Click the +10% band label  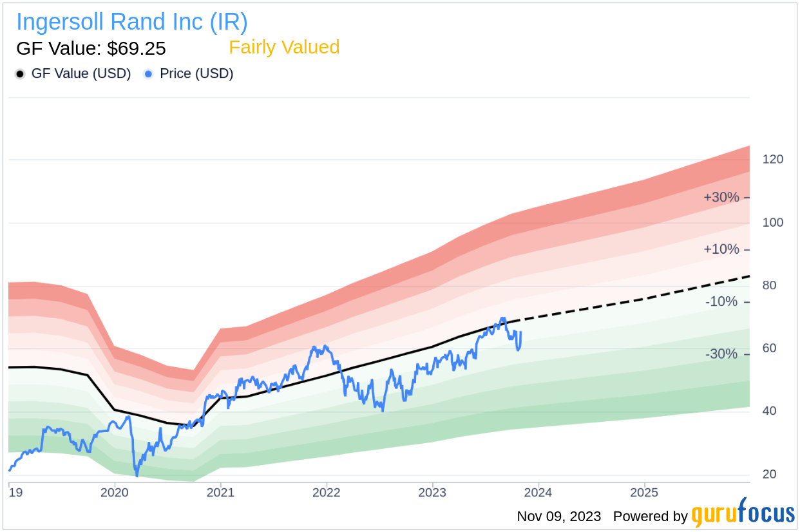pos(721,249)
